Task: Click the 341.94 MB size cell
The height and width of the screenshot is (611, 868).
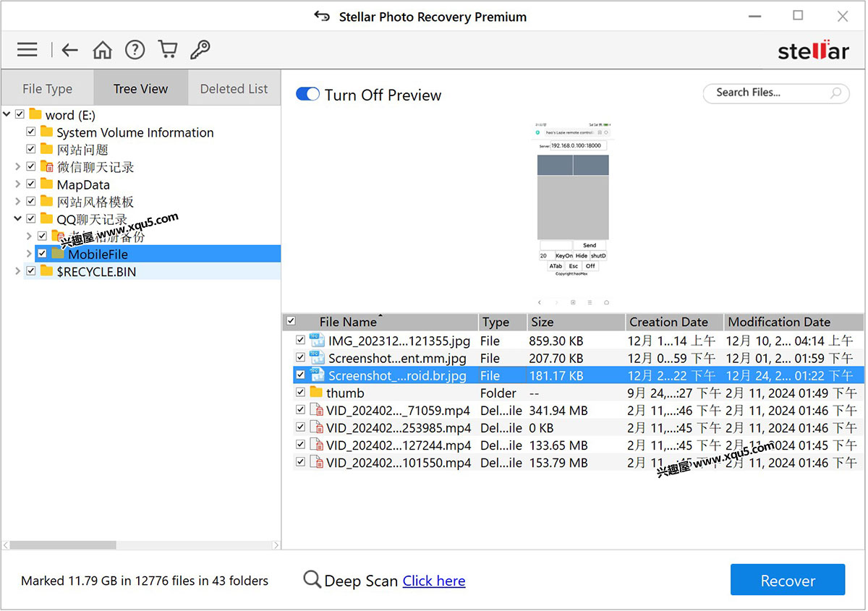Action: (x=558, y=410)
